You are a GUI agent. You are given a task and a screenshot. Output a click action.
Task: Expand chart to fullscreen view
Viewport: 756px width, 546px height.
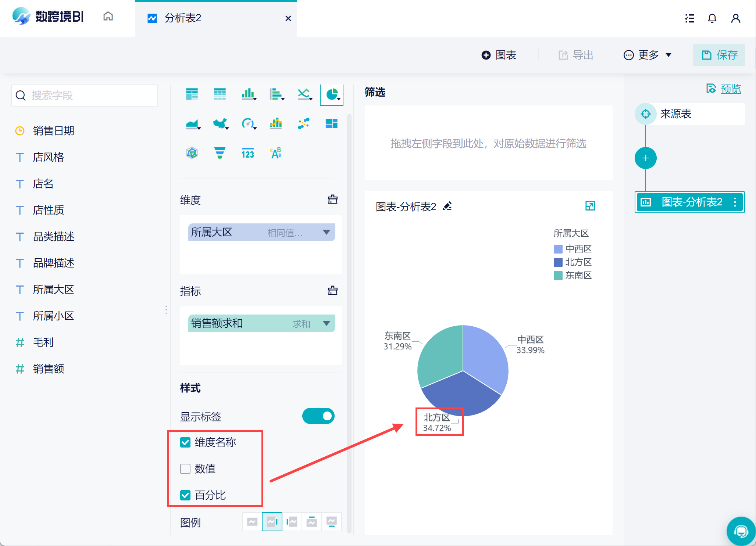[x=590, y=206]
